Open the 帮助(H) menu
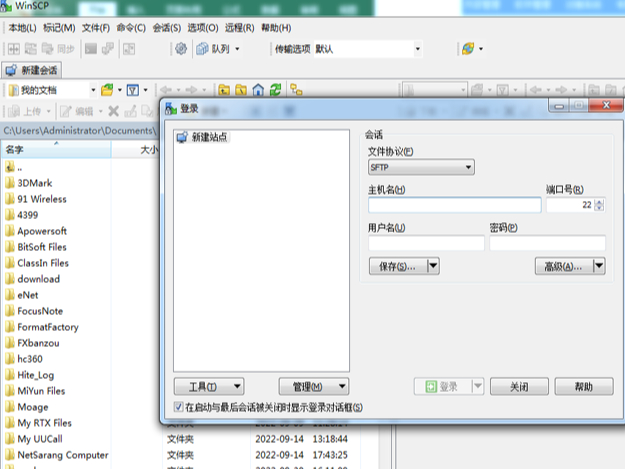The height and width of the screenshot is (469, 625). pos(276,28)
